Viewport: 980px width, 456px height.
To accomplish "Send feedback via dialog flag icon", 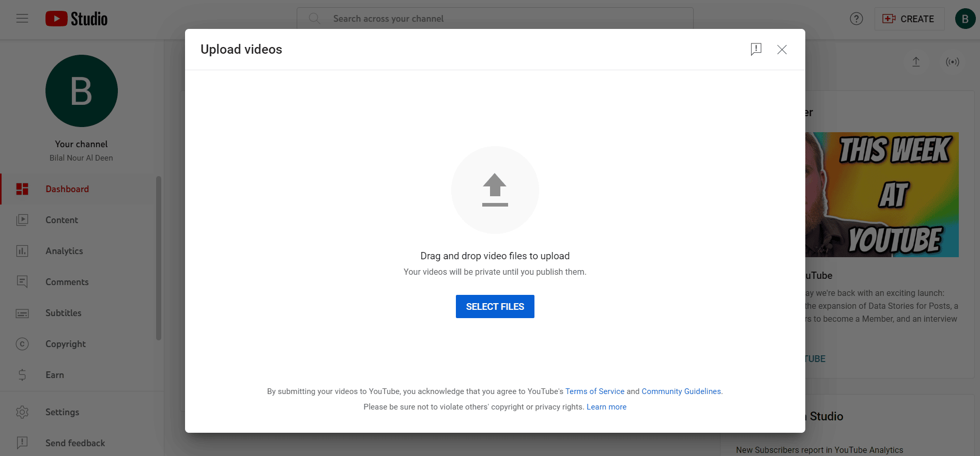I will coord(756,49).
